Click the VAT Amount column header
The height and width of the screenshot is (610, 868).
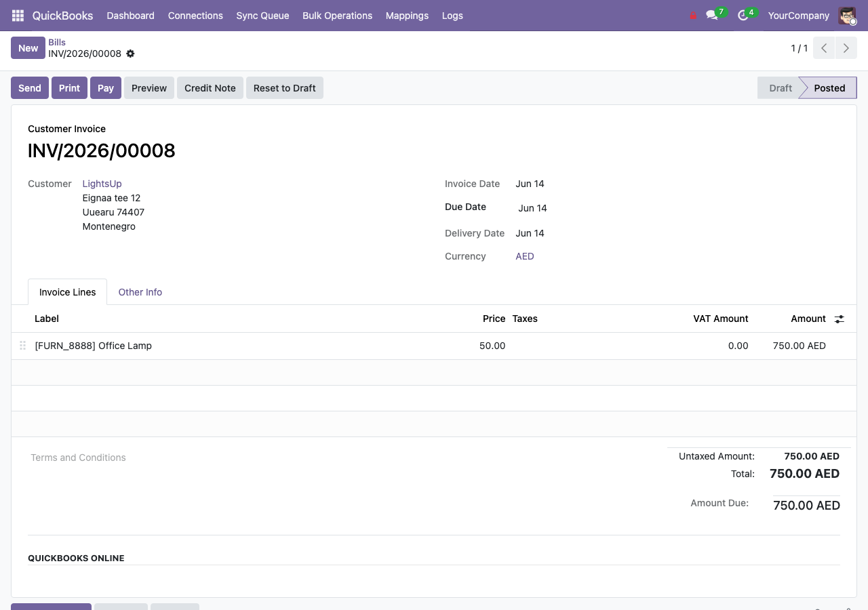(720, 319)
